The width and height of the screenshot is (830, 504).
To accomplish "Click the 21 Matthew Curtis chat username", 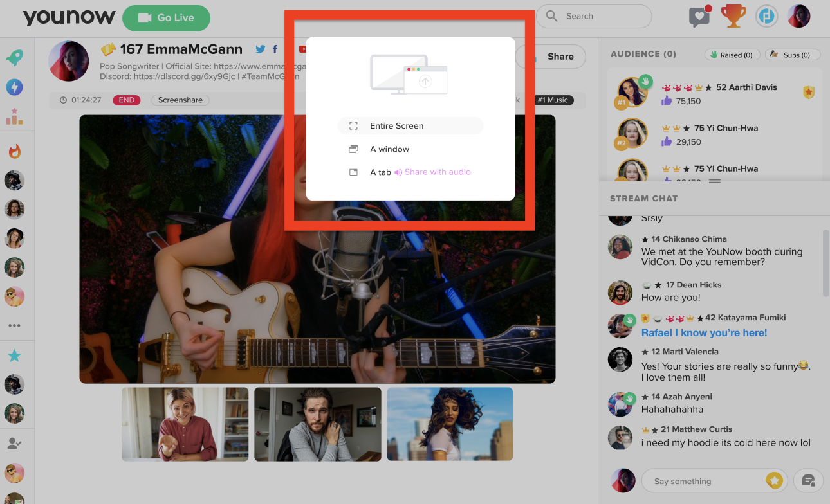I will [x=697, y=429].
